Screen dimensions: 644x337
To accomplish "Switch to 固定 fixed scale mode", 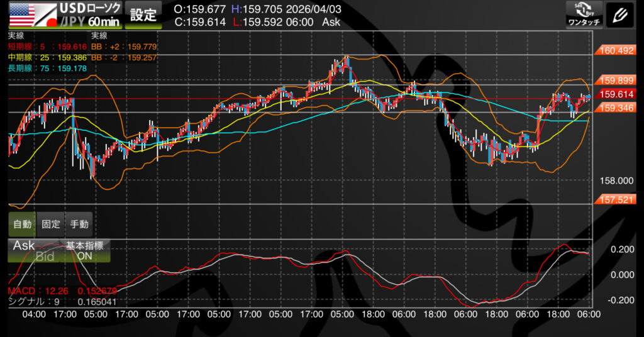I will [51, 223].
